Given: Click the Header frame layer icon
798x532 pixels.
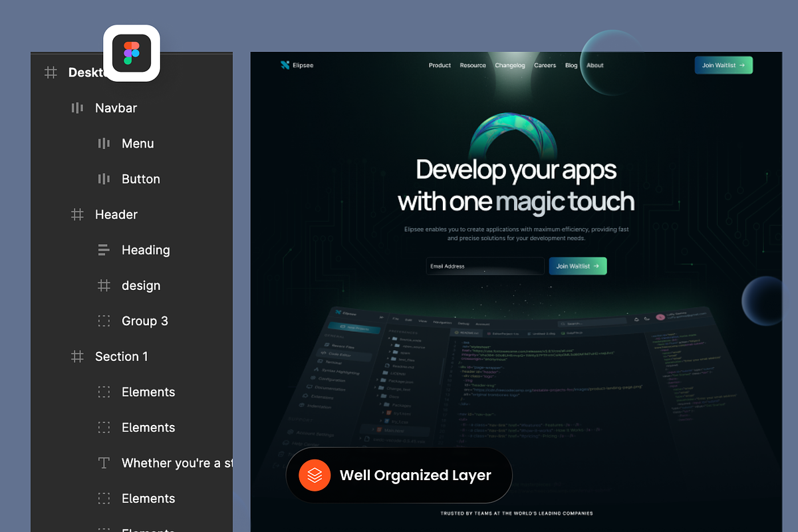Looking at the screenshot, I should (77, 214).
